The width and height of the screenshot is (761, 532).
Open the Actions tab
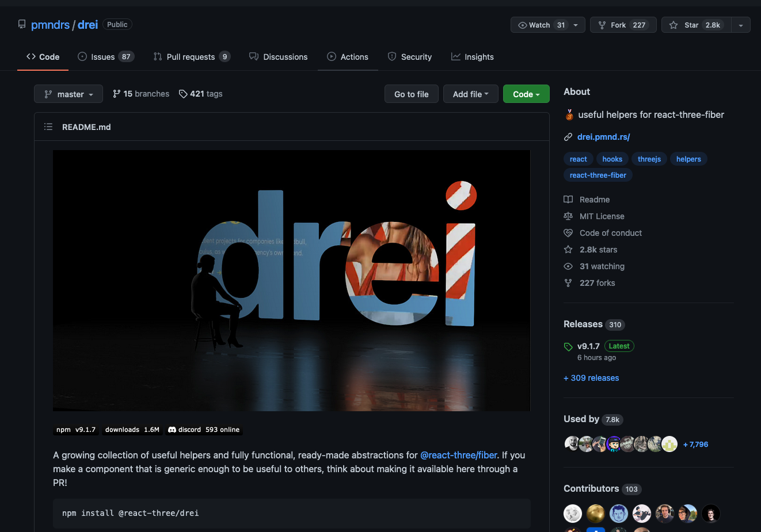[x=348, y=57]
